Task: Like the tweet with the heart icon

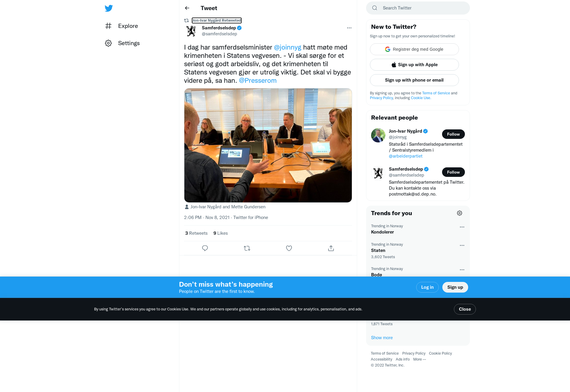Action: (289, 248)
